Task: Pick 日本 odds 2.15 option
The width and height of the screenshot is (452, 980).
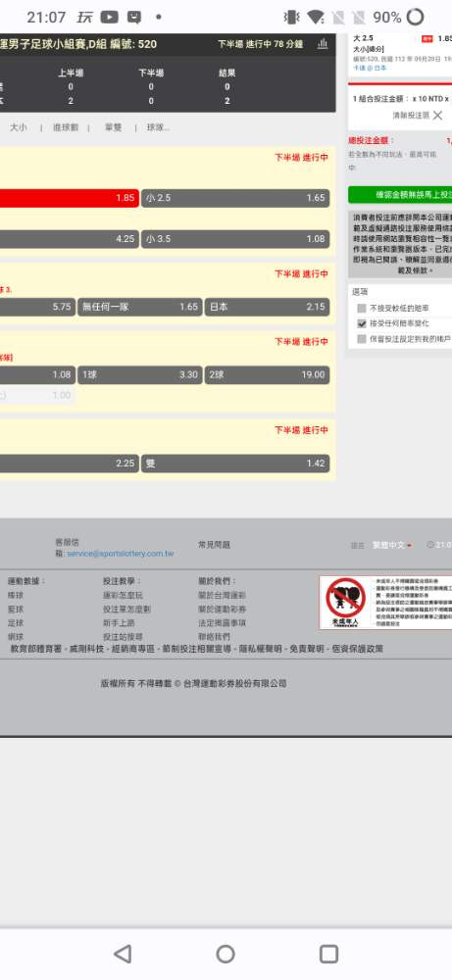Action: coord(267,307)
